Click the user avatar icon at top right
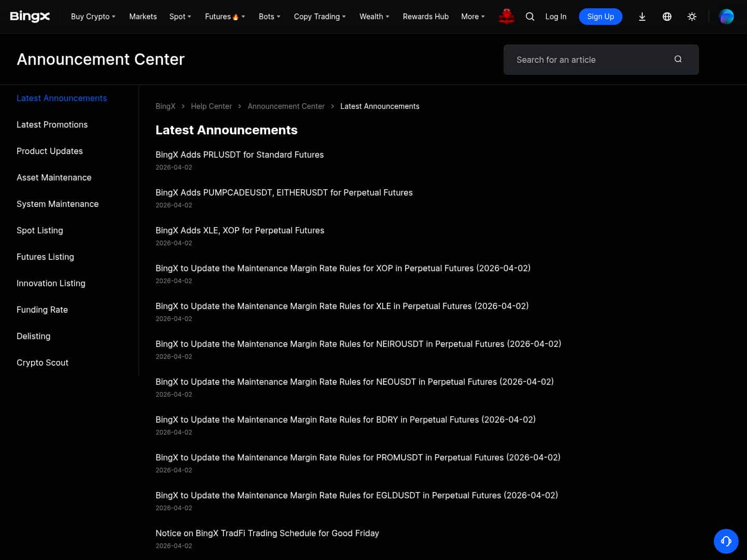The height and width of the screenshot is (560, 747). click(727, 17)
